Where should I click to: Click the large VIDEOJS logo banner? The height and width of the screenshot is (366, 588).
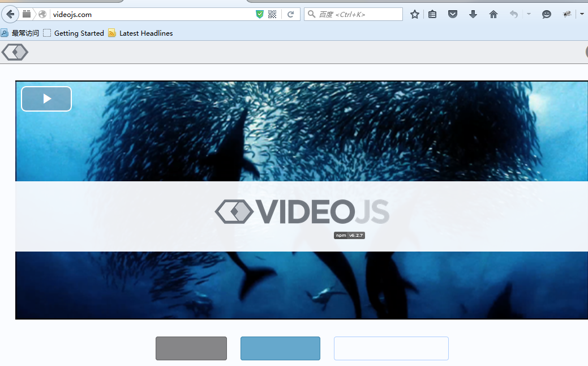[x=302, y=212]
